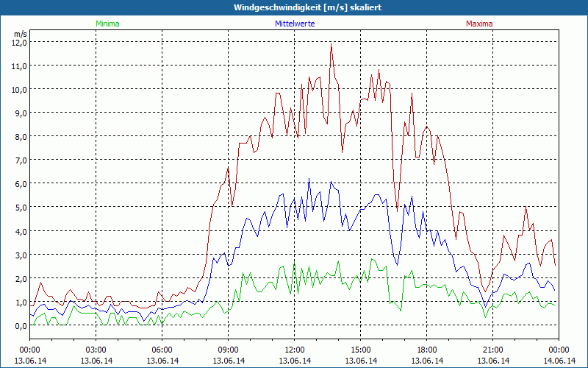Click the 1,0 y-axis value

pos(21,302)
